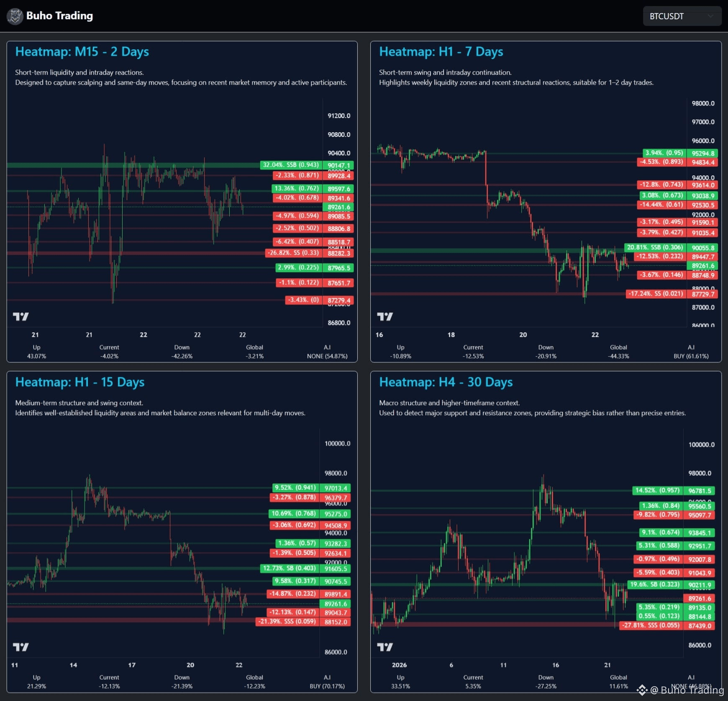The height and width of the screenshot is (701, 728).
Task: Select the 32.04% SSB (0.943) zone label
Action: [290, 165]
